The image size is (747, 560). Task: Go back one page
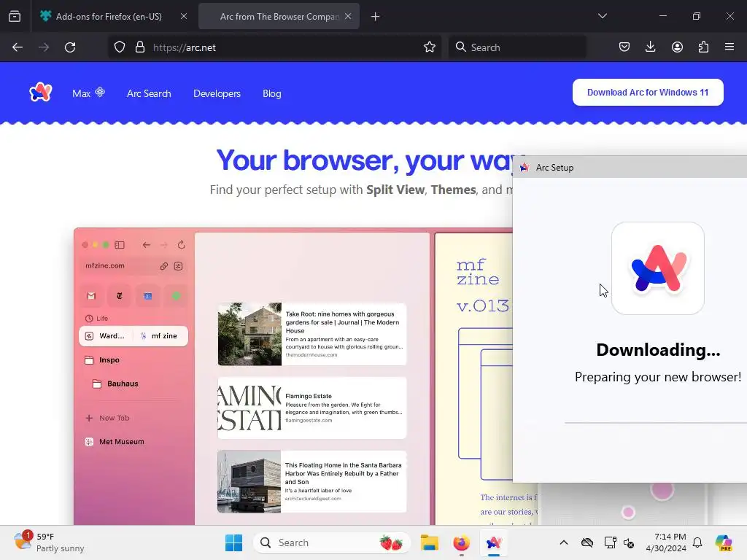tap(18, 47)
